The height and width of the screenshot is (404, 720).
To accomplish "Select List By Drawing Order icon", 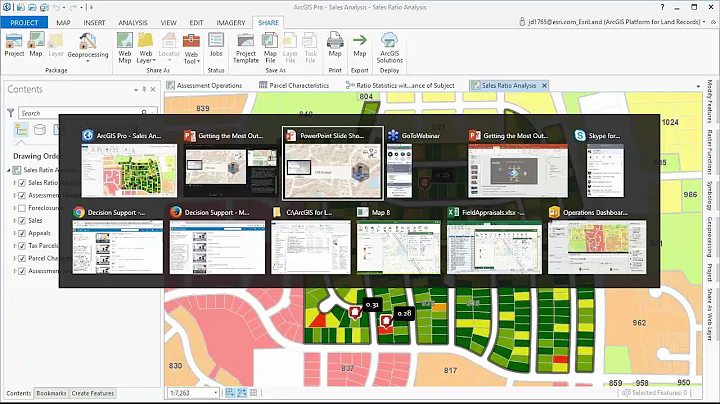I will (x=21, y=130).
